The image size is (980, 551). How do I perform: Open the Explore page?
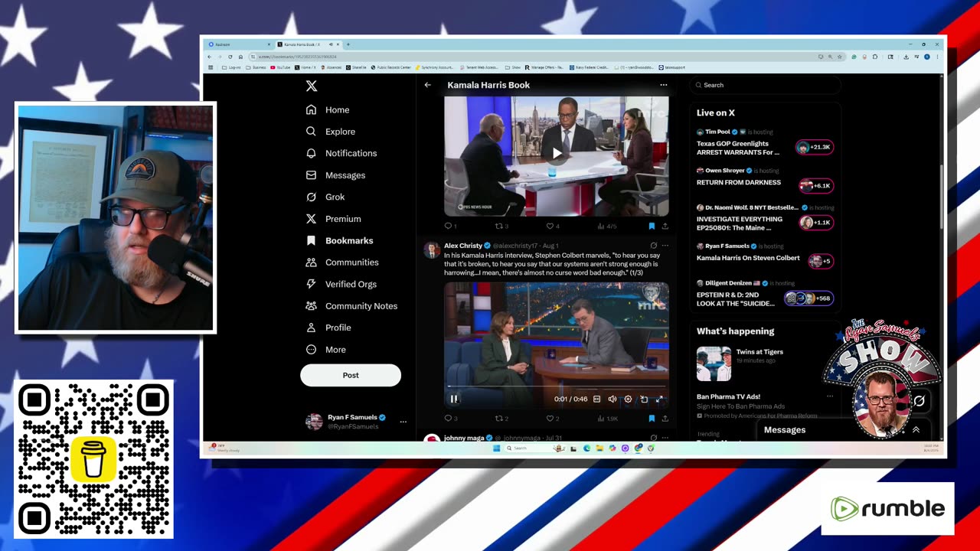[331, 132]
